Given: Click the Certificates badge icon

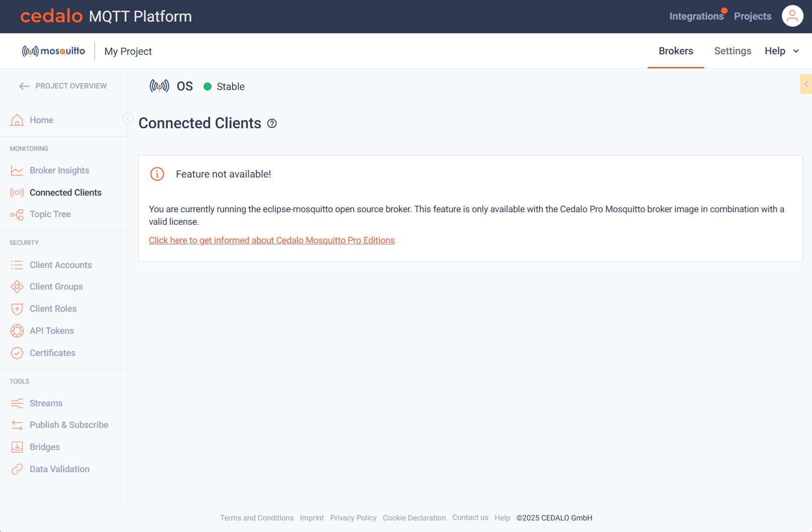Looking at the screenshot, I should (x=17, y=353).
